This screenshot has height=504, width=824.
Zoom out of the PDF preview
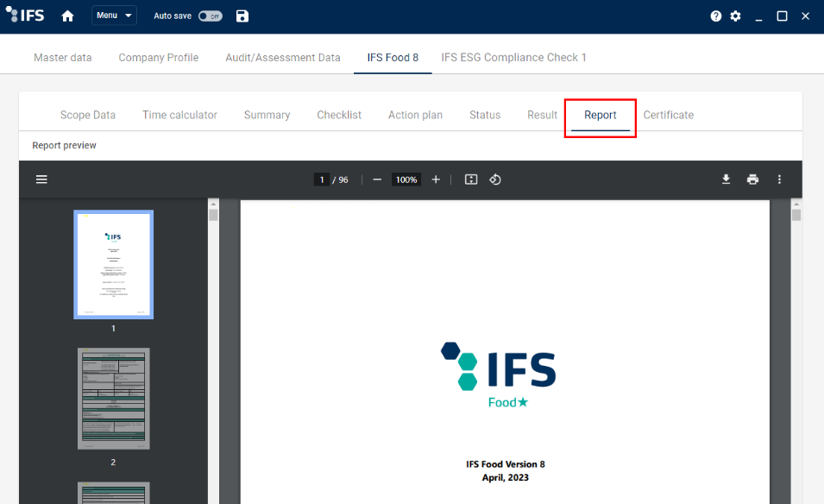377,180
